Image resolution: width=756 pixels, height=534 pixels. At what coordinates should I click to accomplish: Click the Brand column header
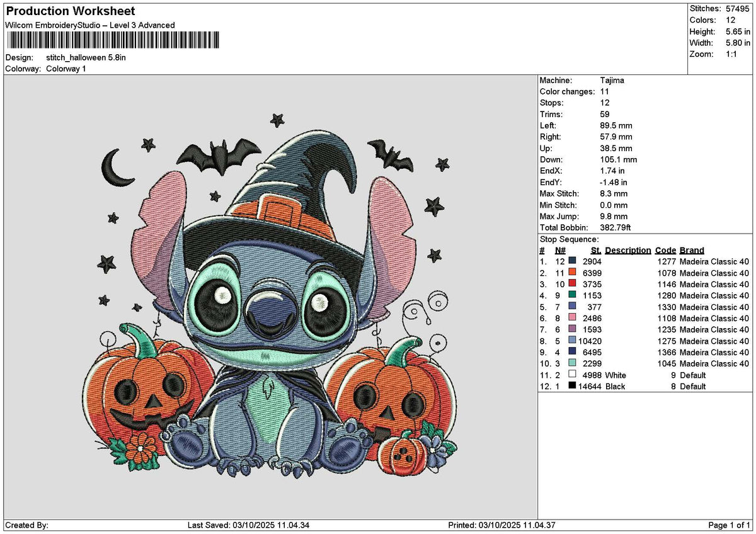pyautogui.click(x=692, y=251)
